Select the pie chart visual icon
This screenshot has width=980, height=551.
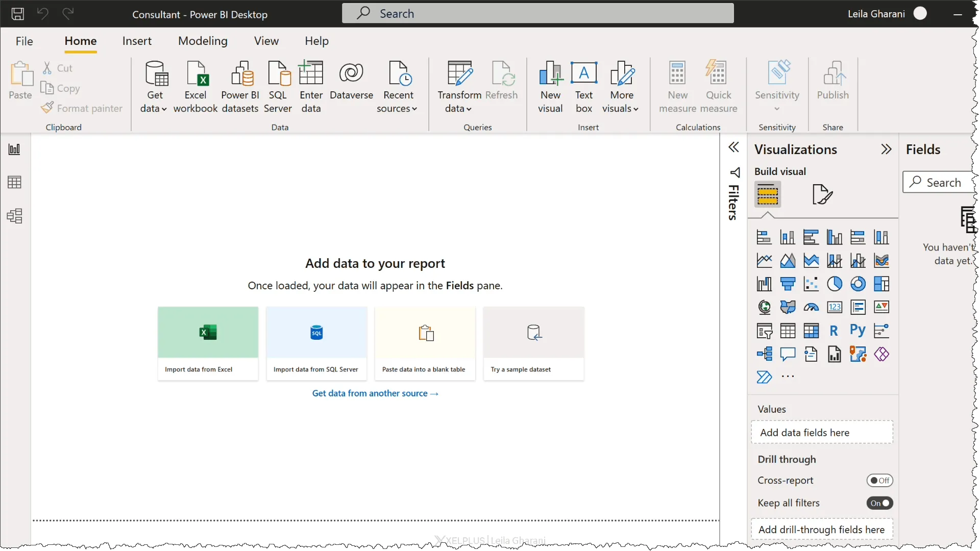(835, 284)
